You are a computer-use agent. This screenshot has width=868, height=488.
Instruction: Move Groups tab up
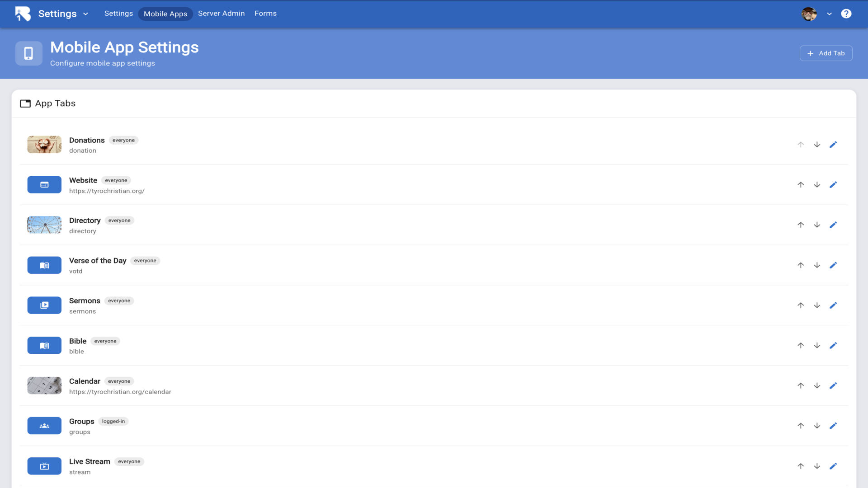[x=801, y=426]
